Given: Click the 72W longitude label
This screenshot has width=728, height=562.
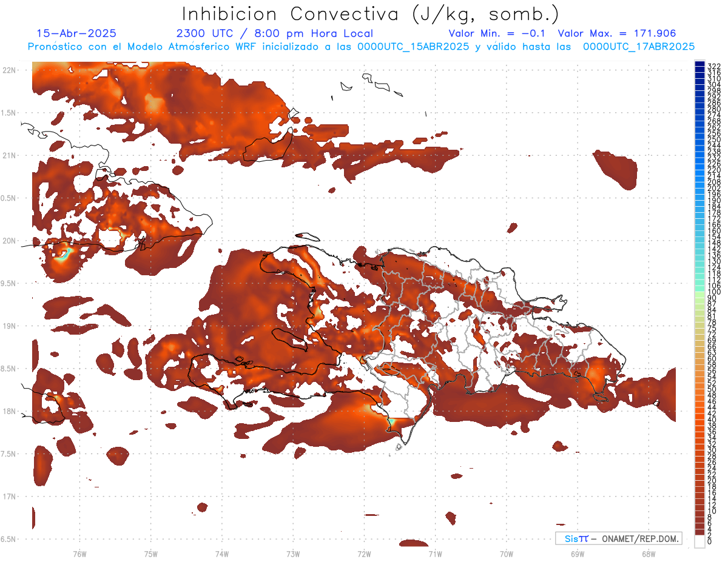Looking at the screenshot, I should pyautogui.click(x=365, y=554).
